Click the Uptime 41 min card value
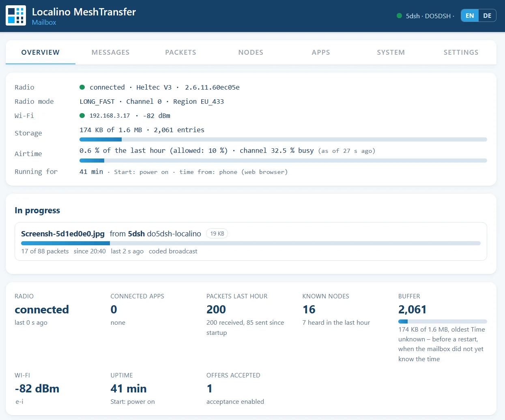The width and height of the screenshot is (505, 420). 129,389
